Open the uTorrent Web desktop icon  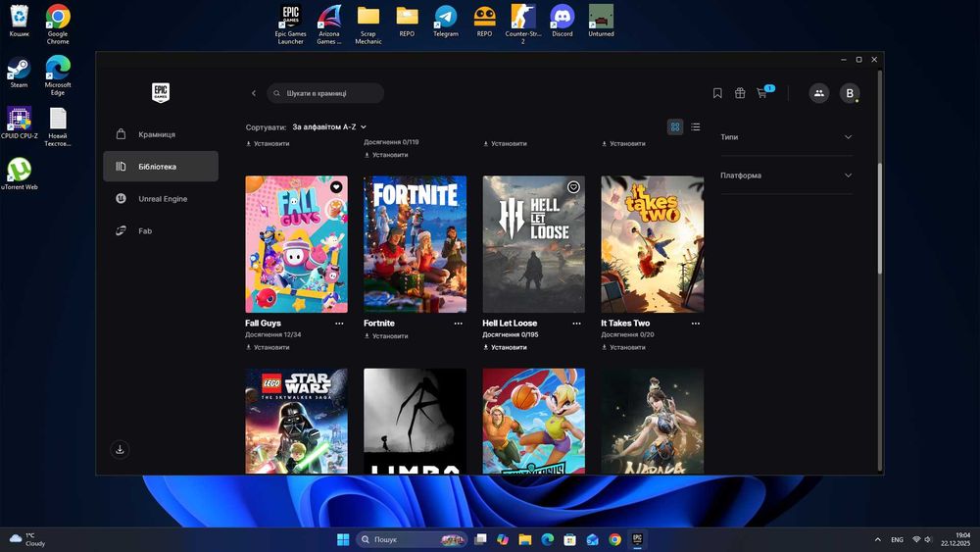click(20, 174)
